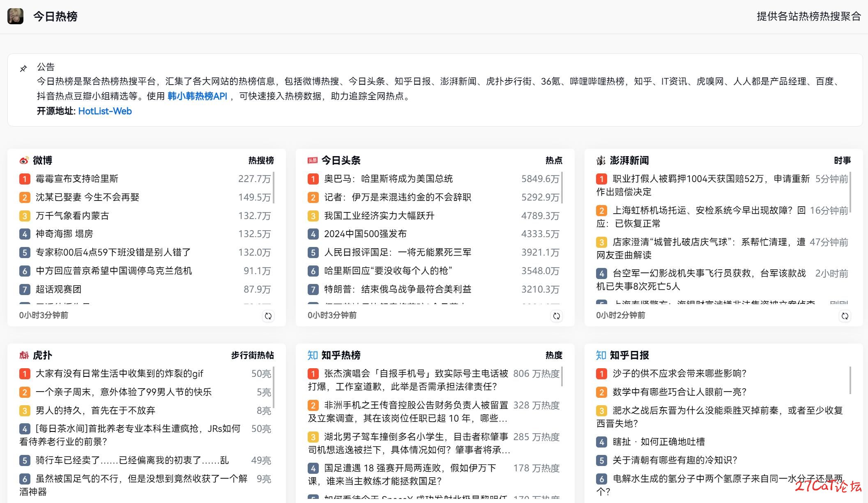The image size is (868, 503).
Task: Open 男人的持久，首先在于不放弃 post
Action: (x=95, y=411)
